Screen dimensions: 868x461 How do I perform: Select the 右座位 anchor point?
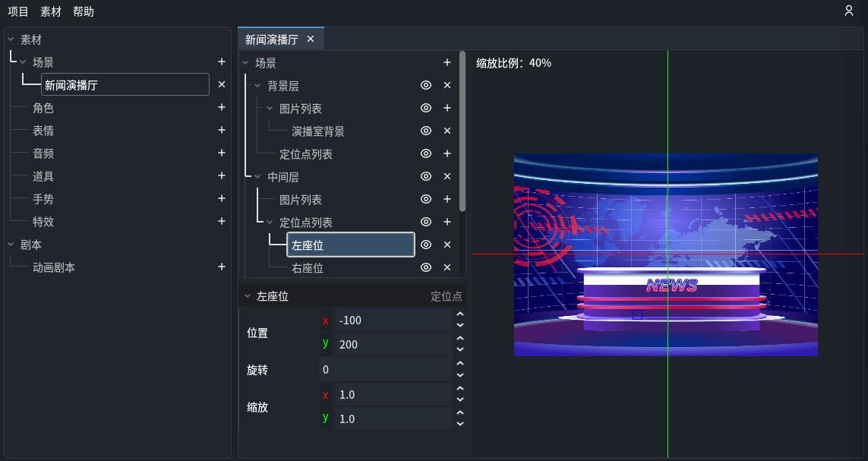(308, 267)
